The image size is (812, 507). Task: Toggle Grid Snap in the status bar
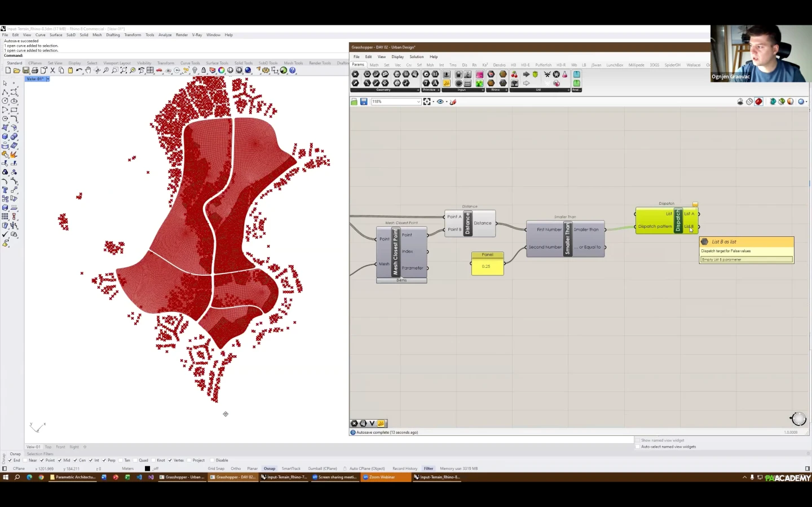(216, 469)
